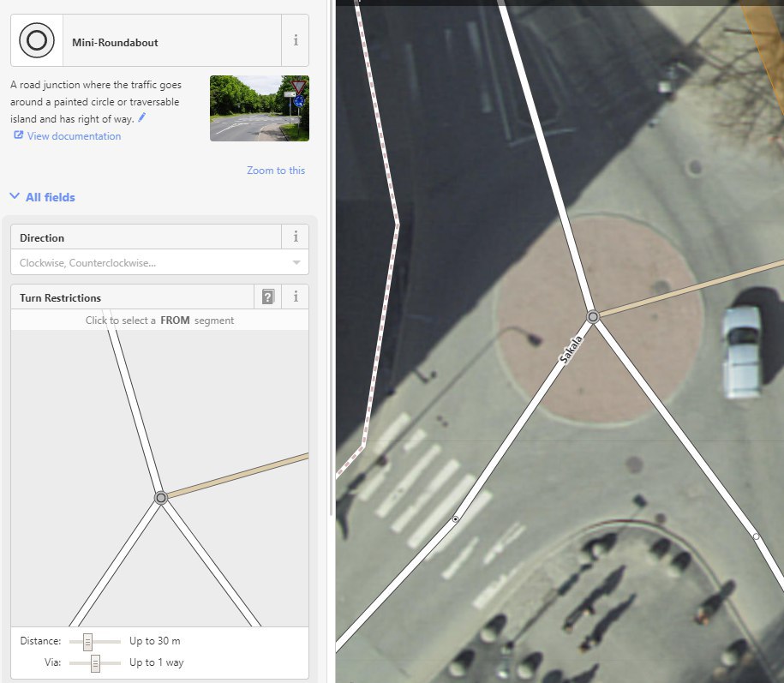
Task: Select the Mini-Roundabout preset label
Action: tap(115, 43)
